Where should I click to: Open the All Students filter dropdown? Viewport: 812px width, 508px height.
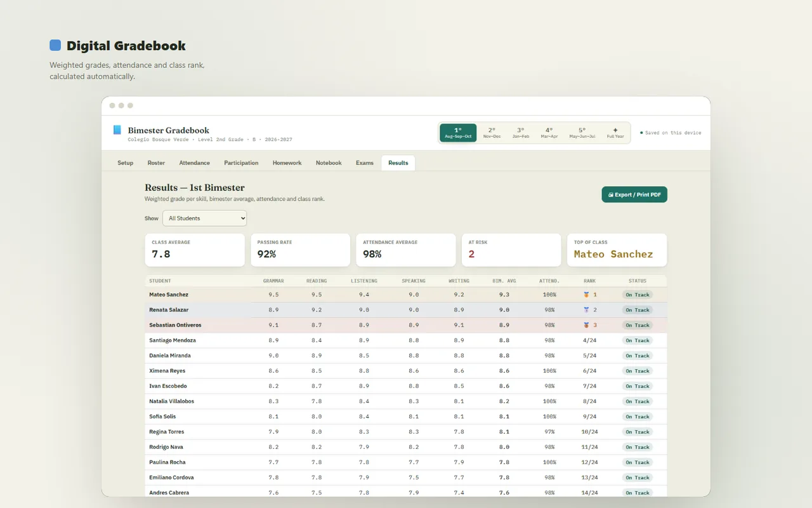point(204,218)
